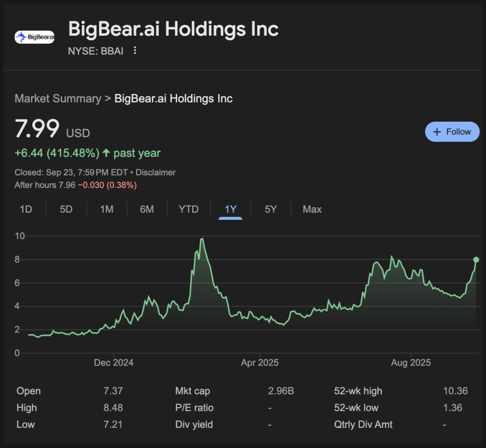Click the Mkt cap value 2.96B
486x448 pixels.
point(281,391)
